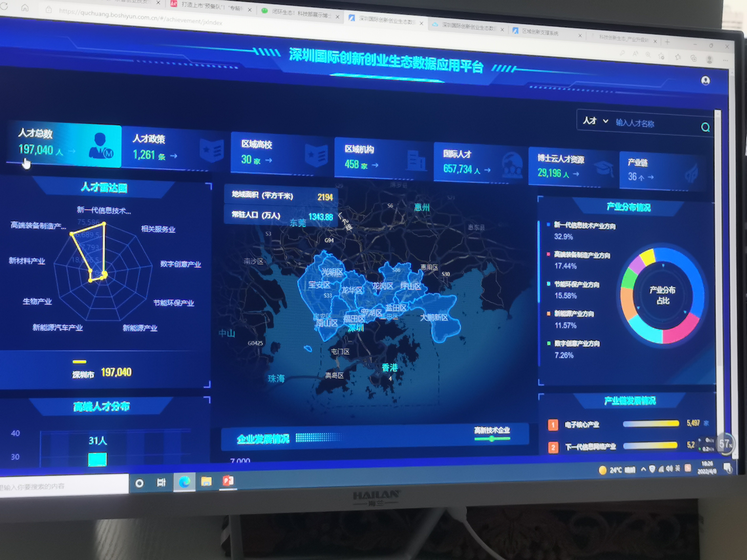Screen dimensions: 747x560
Task: Open File Explorer from the taskbar
Action: (x=206, y=481)
